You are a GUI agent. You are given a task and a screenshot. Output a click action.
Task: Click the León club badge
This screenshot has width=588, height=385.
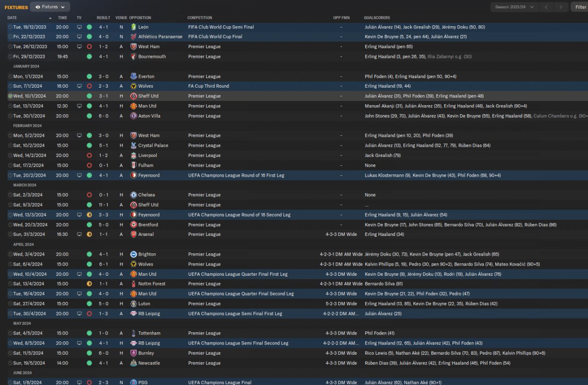[133, 27]
